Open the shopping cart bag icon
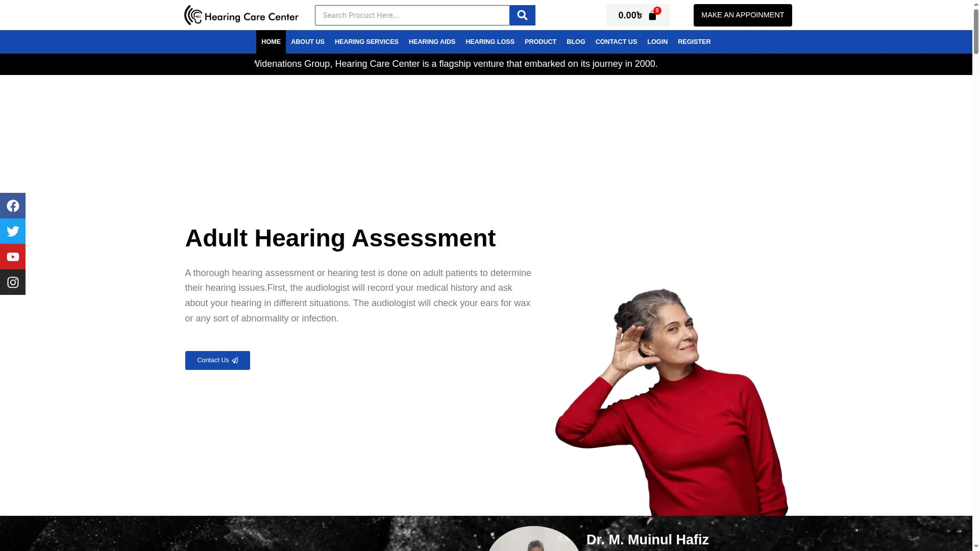Viewport: 980px width, 551px height. click(x=652, y=16)
